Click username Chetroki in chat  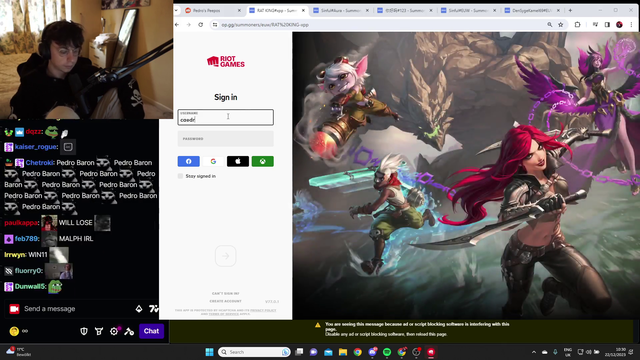[x=39, y=162]
